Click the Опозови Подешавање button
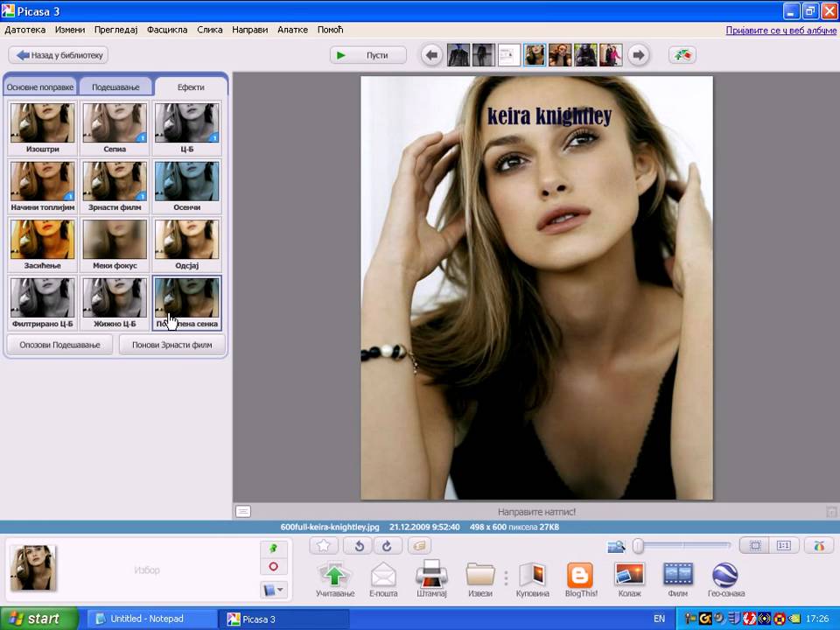This screenshot has height=630, width=840. (x=59, y=345)
